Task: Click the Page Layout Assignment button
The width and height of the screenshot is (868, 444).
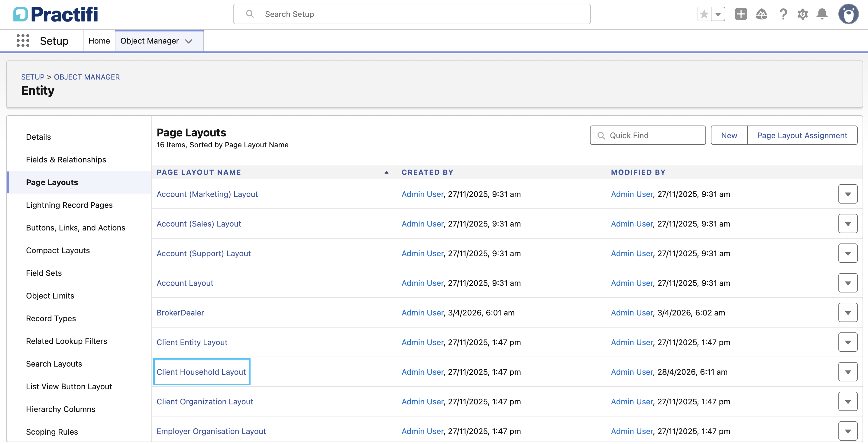Action: (802, 135)
